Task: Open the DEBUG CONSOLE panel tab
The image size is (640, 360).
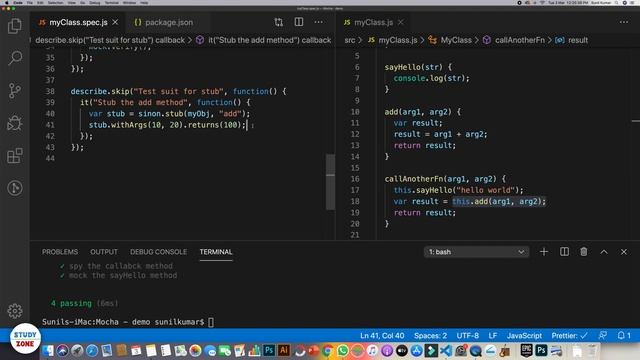Action: (158, 252)
